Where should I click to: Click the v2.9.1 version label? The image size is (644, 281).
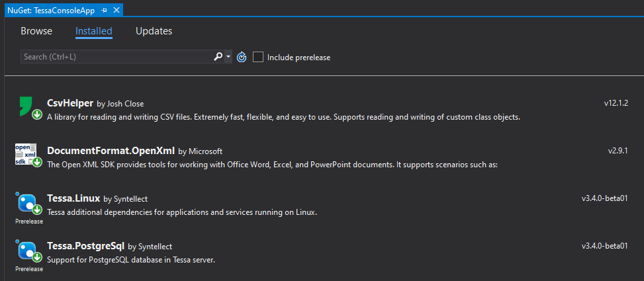point(618,151)
